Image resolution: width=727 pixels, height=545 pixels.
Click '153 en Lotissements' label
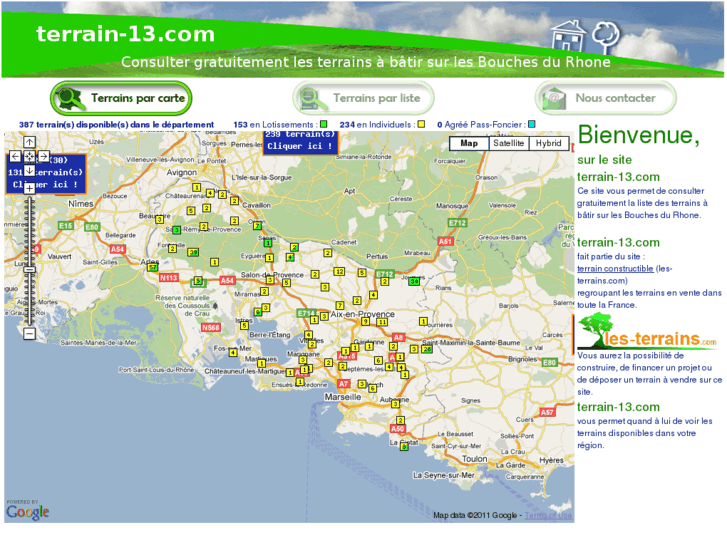pyautogui.click(x=273, y=125)
